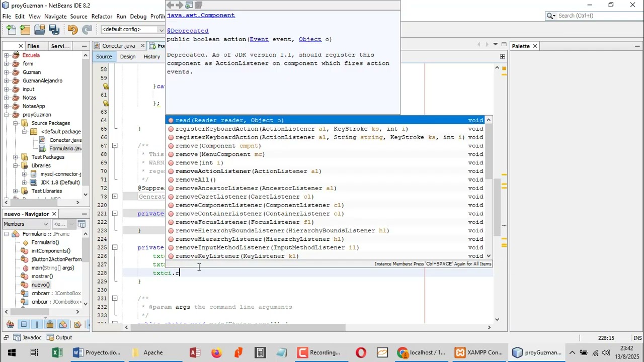Switch to the Services tab
Image resolution: width=644 pixels, height=362 pixels.
61,46
